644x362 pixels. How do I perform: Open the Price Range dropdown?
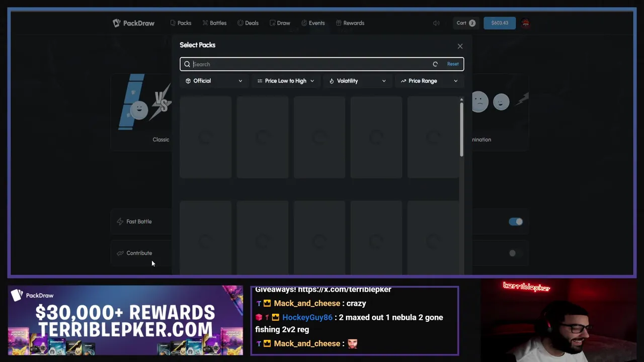[429, 81]
